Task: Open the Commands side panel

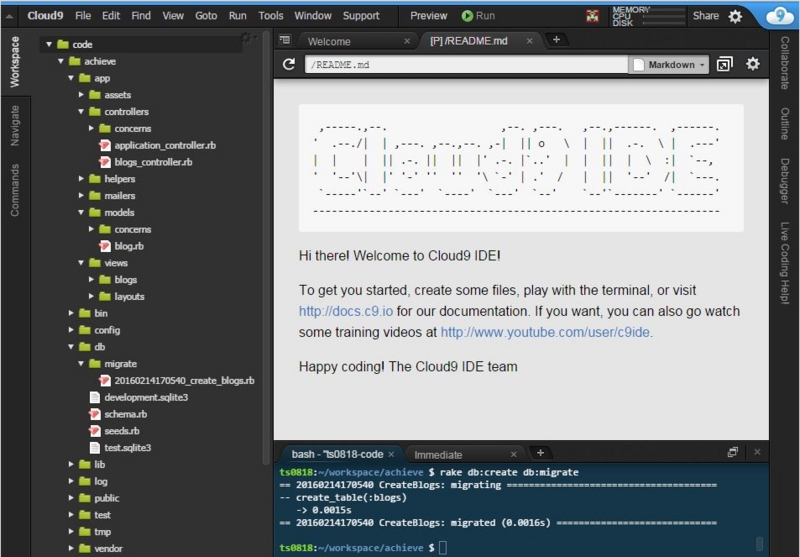Action: coord(15,190)
